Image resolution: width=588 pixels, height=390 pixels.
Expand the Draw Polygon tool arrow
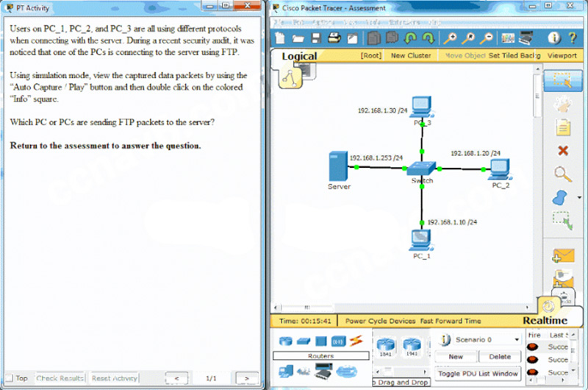[x=579, y=197]
